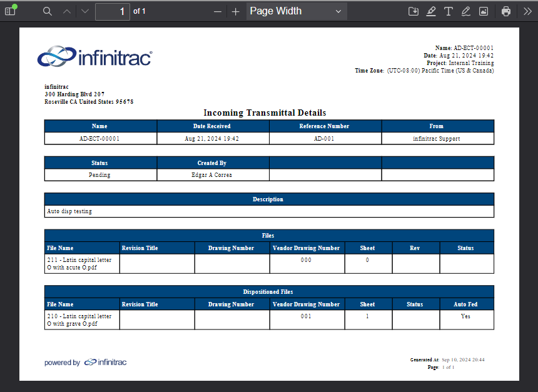This screenshot has width=538, height=392.
Task: Save the PDF with the download icon
Action: pos(414,11)
